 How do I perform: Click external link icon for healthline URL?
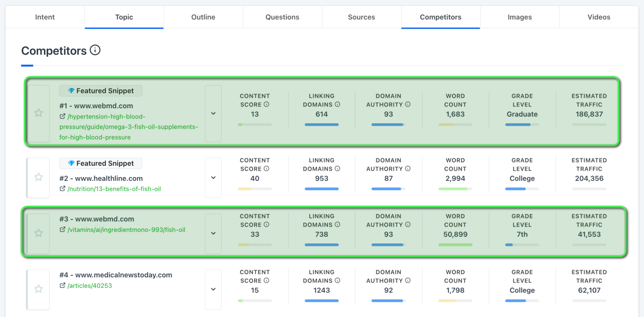click(x=62, y=189)
